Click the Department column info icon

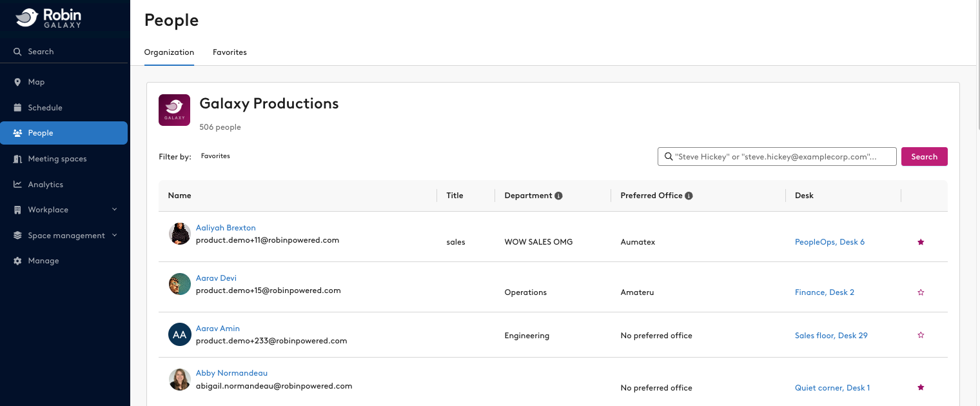coord(559,196)
